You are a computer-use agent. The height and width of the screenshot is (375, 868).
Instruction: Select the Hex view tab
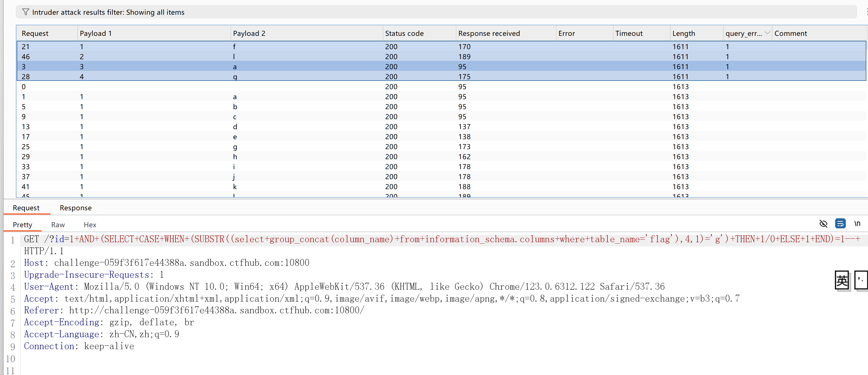(90, 224)
